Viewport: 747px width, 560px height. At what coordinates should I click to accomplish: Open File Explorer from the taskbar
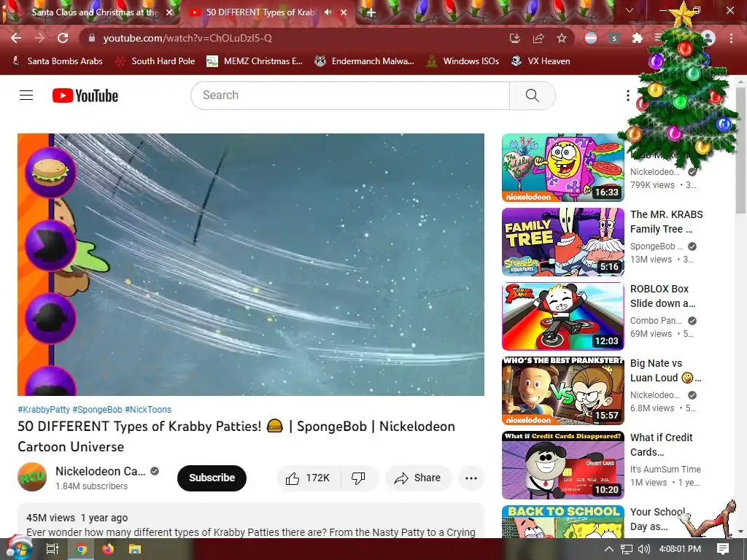(135, 549)
